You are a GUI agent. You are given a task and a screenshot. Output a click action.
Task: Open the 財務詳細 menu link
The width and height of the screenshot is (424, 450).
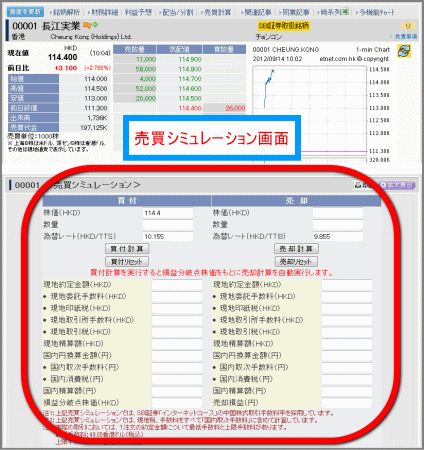(103, 12)
